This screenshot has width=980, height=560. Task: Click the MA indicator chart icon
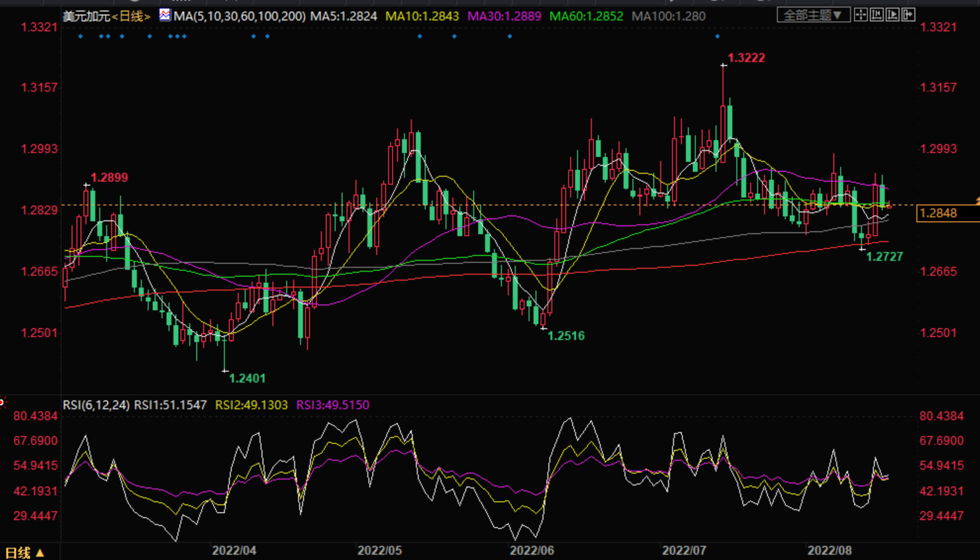[164, 15]
